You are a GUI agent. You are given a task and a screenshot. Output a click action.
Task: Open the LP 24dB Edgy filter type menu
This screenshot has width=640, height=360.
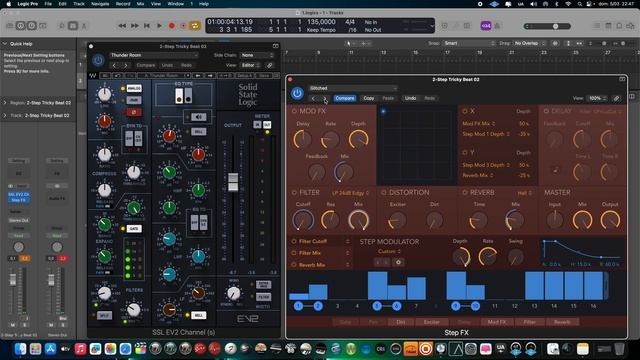[351, 193]
